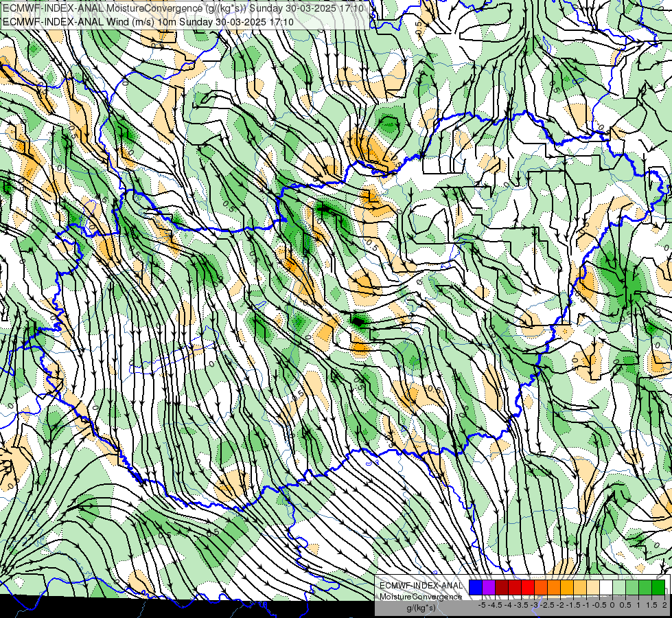Select the darkest red legend swatch

(x=502, y=587)
